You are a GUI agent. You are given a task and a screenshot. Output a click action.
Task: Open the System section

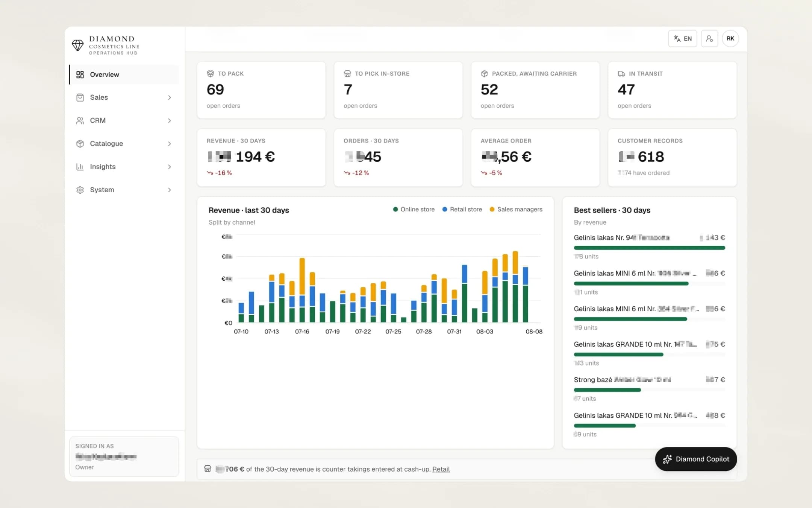124,190
